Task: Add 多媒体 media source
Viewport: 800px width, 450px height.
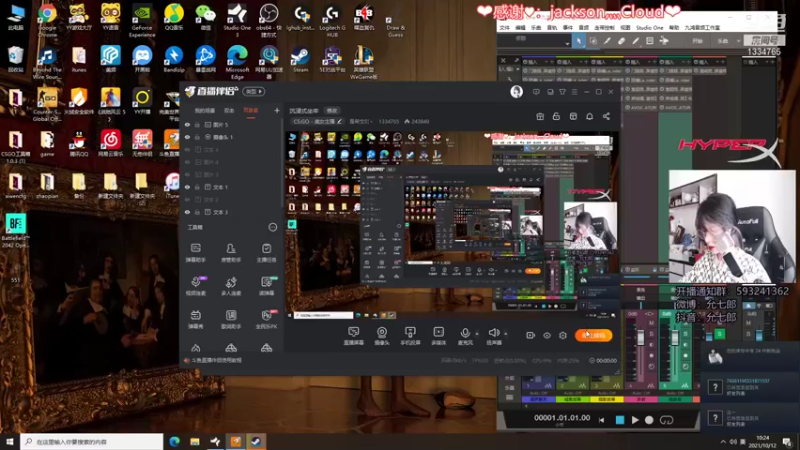Action: tap(439, 336)
